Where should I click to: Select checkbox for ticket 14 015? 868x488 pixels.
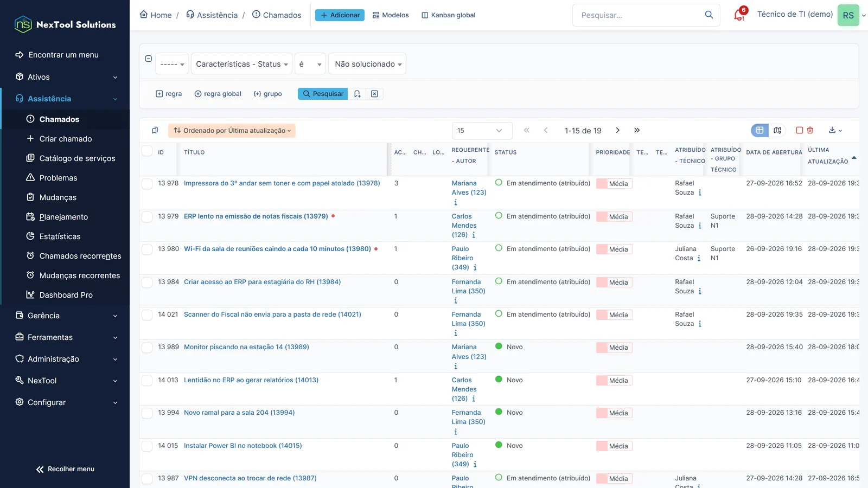pyautogui.click(x=147, y=446)
